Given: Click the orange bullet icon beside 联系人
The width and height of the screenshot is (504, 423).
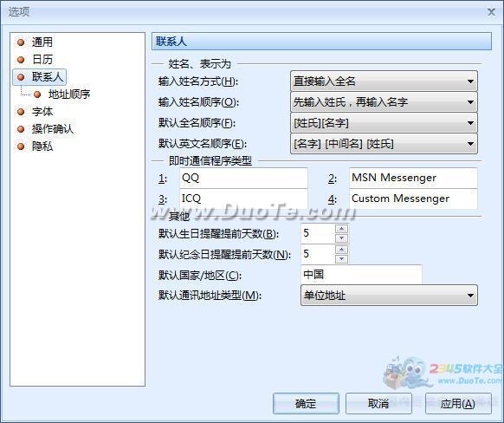Looking at the screenshot, I should pos(21,77).
